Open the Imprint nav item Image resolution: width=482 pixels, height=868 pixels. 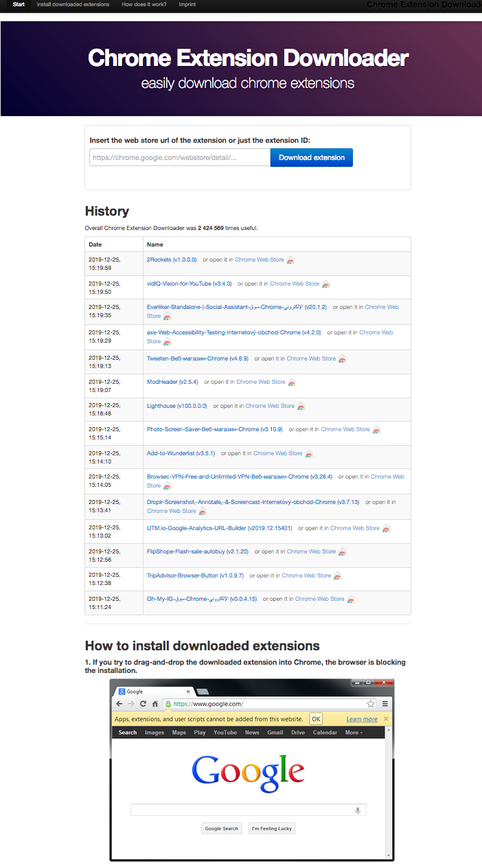tap(187, 5)
